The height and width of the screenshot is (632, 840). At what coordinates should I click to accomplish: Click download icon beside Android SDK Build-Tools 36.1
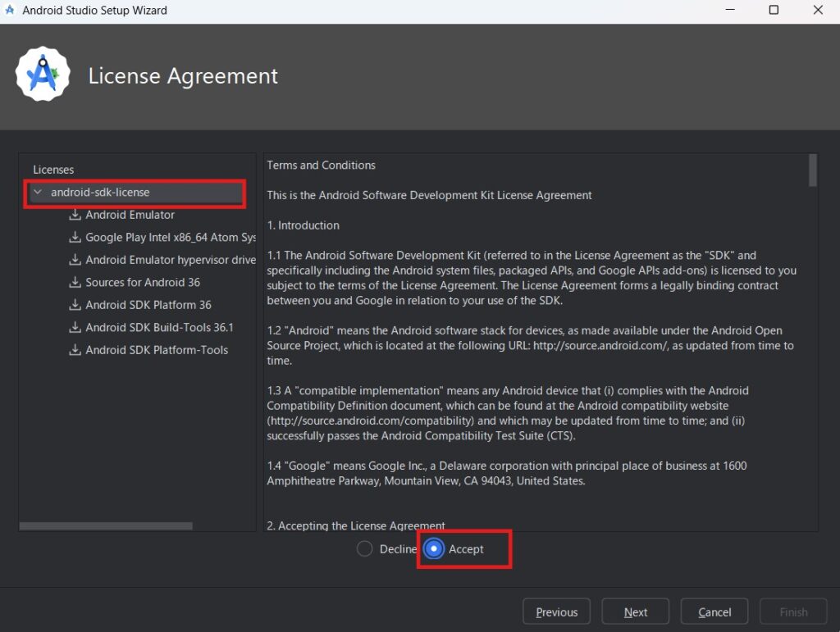[75, 328]
